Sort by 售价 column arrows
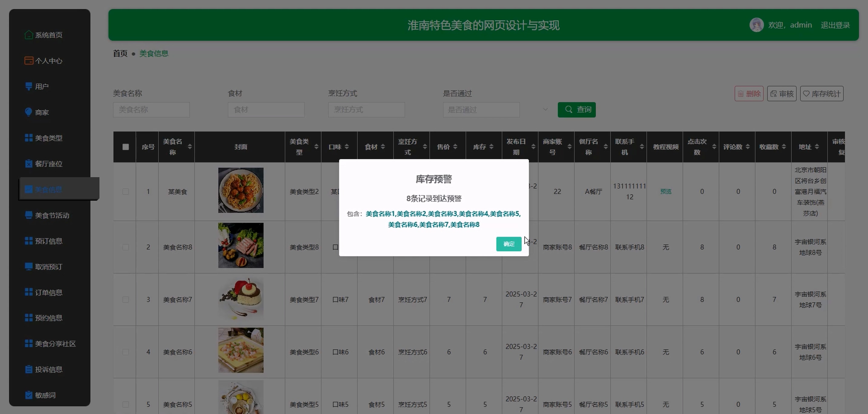 coord(455,146)
